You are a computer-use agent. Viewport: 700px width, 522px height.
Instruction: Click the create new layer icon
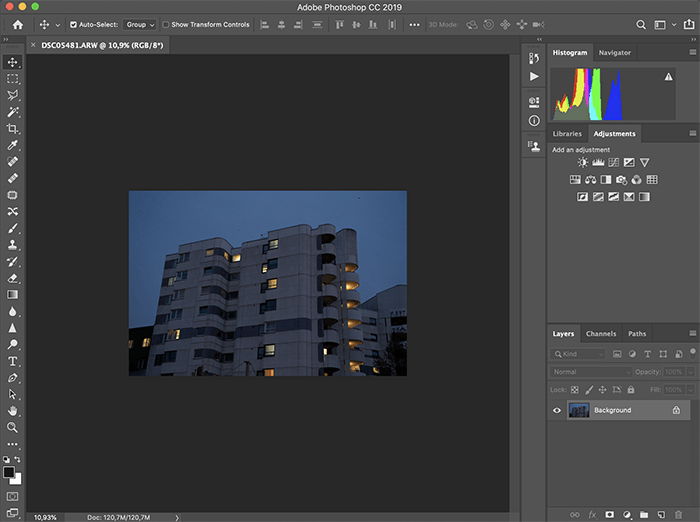coord(661,514)
